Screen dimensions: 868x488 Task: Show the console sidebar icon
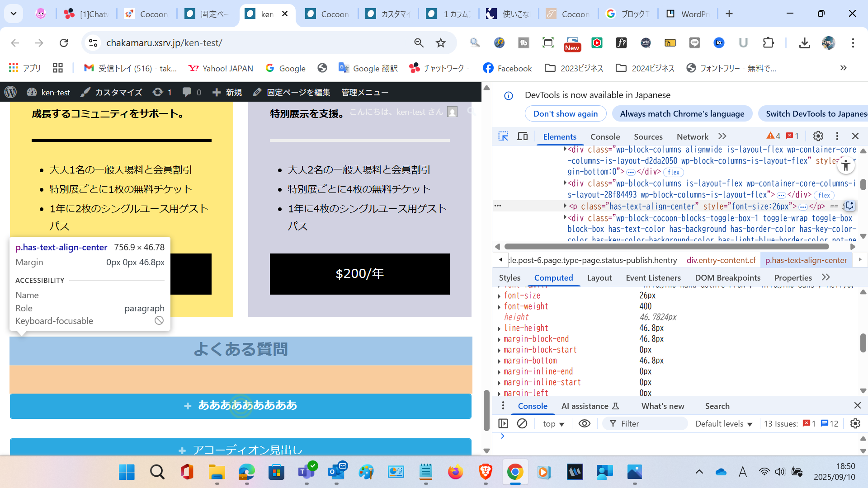[x=503, y=423]
